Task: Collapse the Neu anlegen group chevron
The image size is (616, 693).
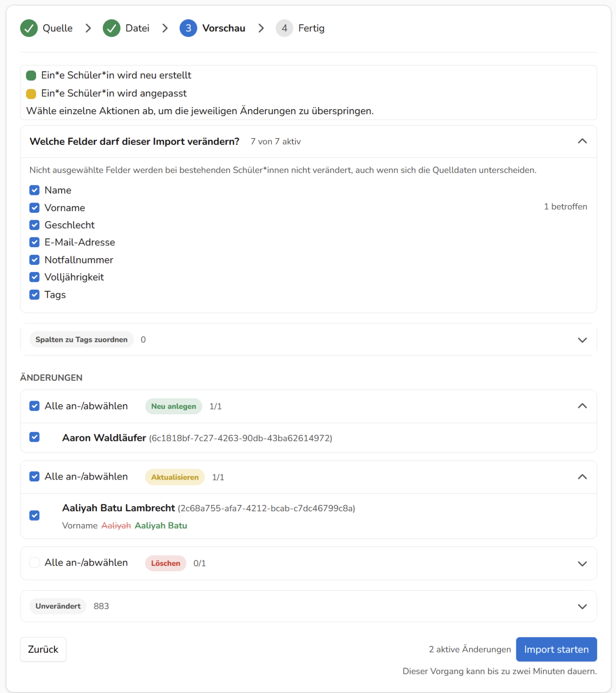Action: (582, 406)
